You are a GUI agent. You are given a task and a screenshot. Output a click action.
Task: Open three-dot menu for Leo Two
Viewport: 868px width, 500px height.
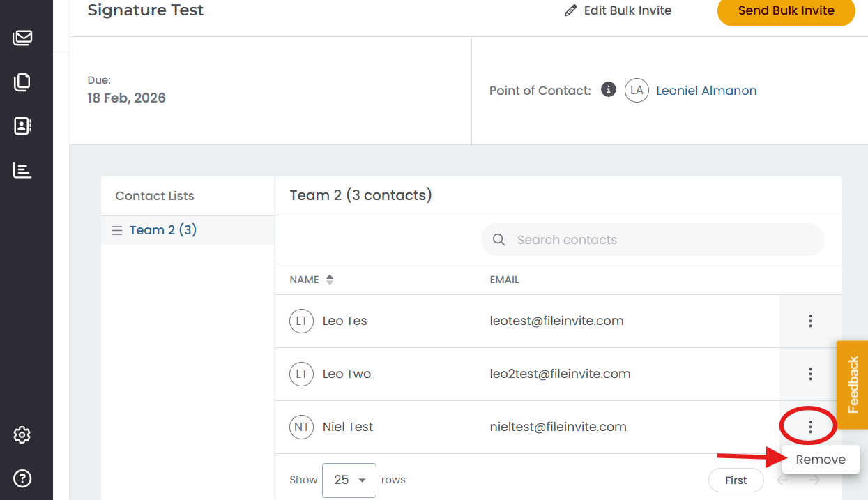click(x=810, y=374)
